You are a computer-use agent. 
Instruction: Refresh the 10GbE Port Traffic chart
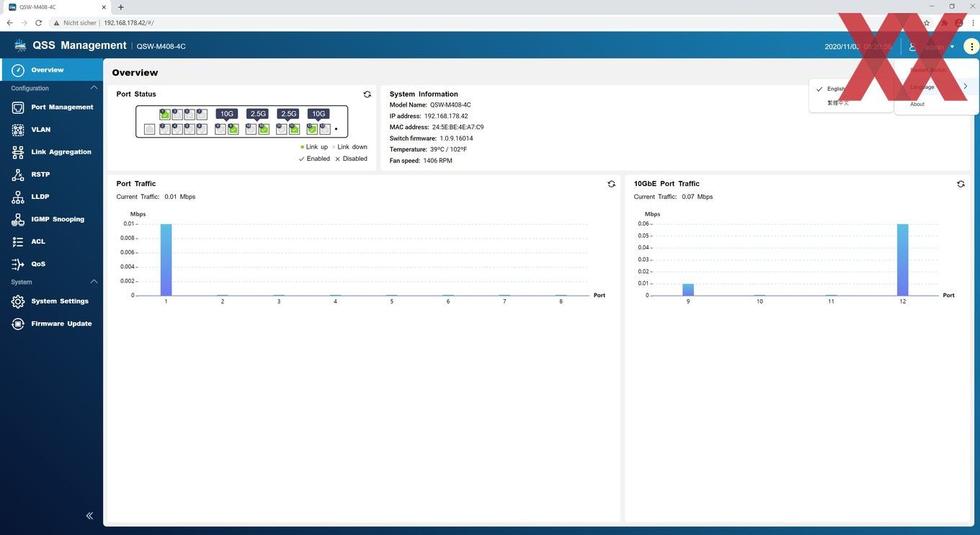tap(961, 184)
